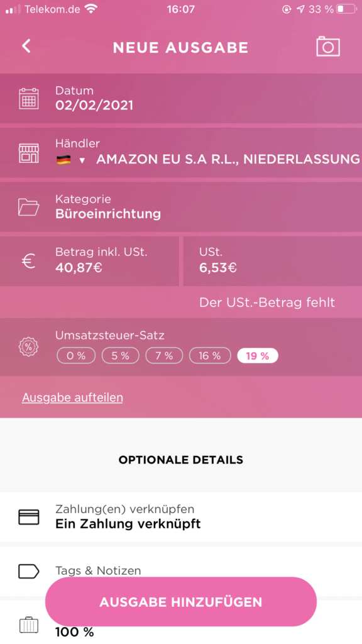Select the 16 % tax rate
The width and height of the screenshot is (362, 644).
(210, 356)
